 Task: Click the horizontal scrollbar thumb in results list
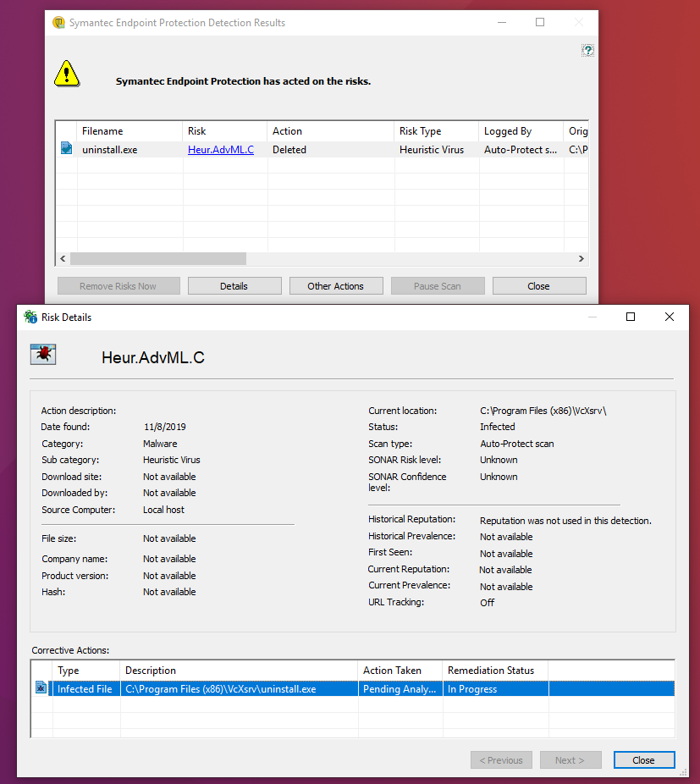pyautogui.click(x=158, y=258)
